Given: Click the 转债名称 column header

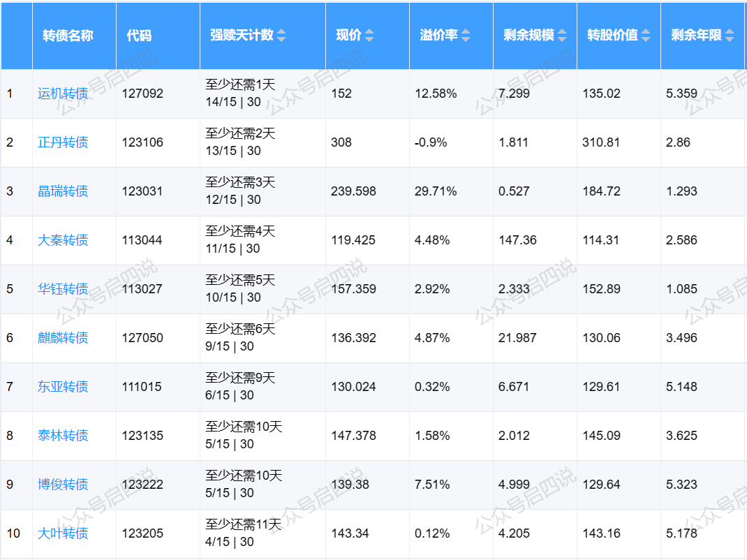Looking at the screenshot, I should pyautogui.click(x=68, y=36).
